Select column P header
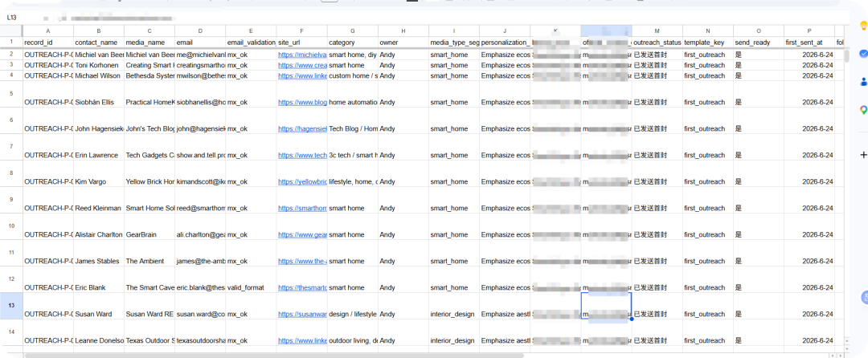Screen dimensions: 868x358 (809, 31)
